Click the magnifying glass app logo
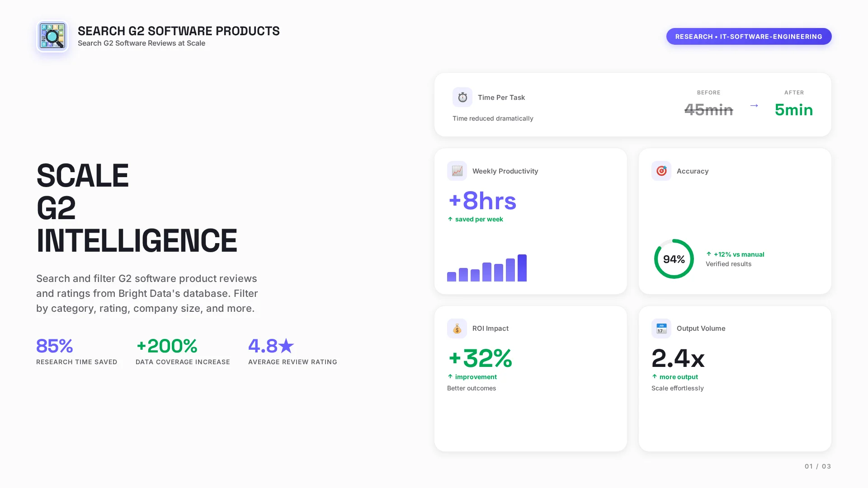 (x=52, y=36)
